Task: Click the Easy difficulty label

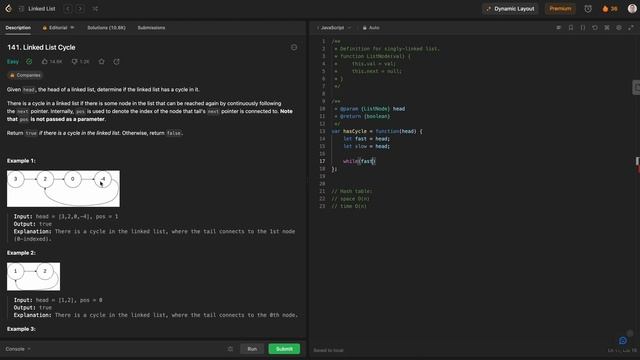Action: point(13,62)
